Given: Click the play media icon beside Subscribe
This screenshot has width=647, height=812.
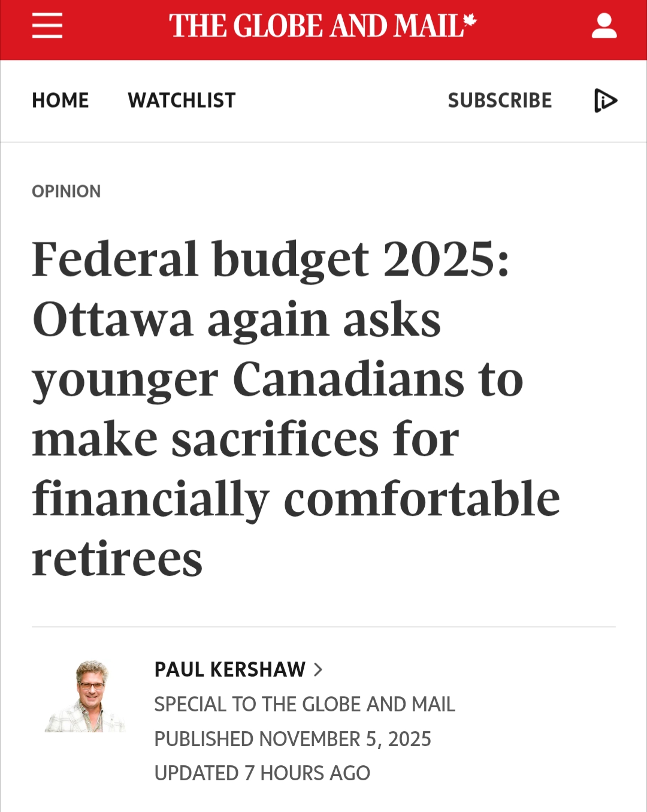Looking at the screenshot, I should click(x=605, y=100).
